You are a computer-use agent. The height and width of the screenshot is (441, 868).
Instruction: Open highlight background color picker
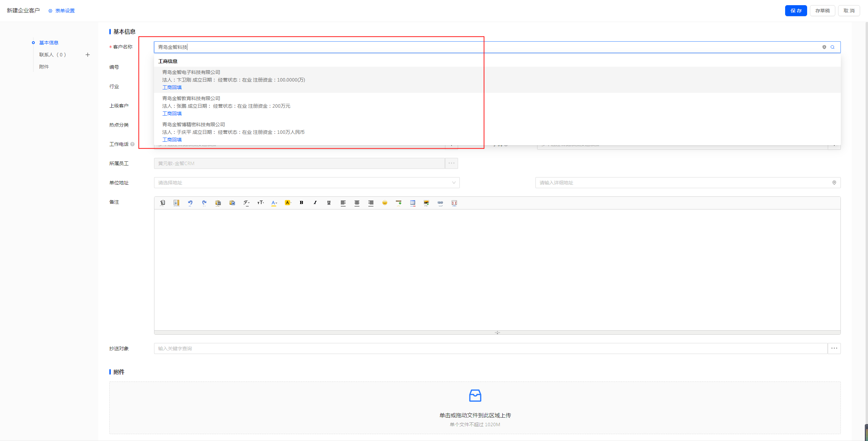pyautogui.click(x=288, y=203)
